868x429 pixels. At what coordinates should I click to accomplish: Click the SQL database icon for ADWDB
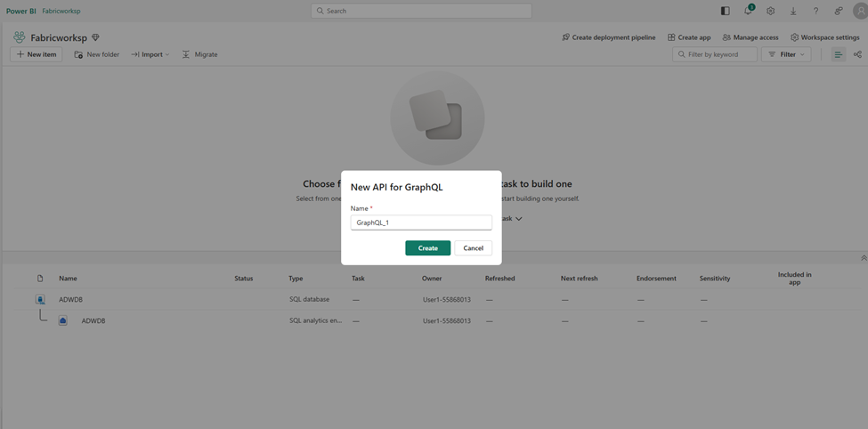40,300
